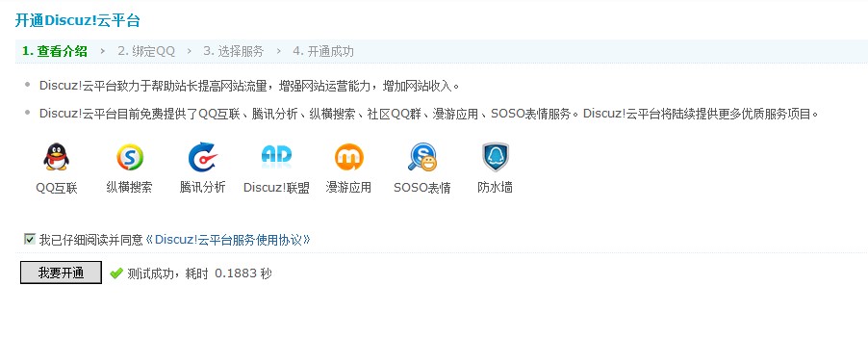868x364 pixels.
Task: Click the QQ互联 label text
Action: 57,188
